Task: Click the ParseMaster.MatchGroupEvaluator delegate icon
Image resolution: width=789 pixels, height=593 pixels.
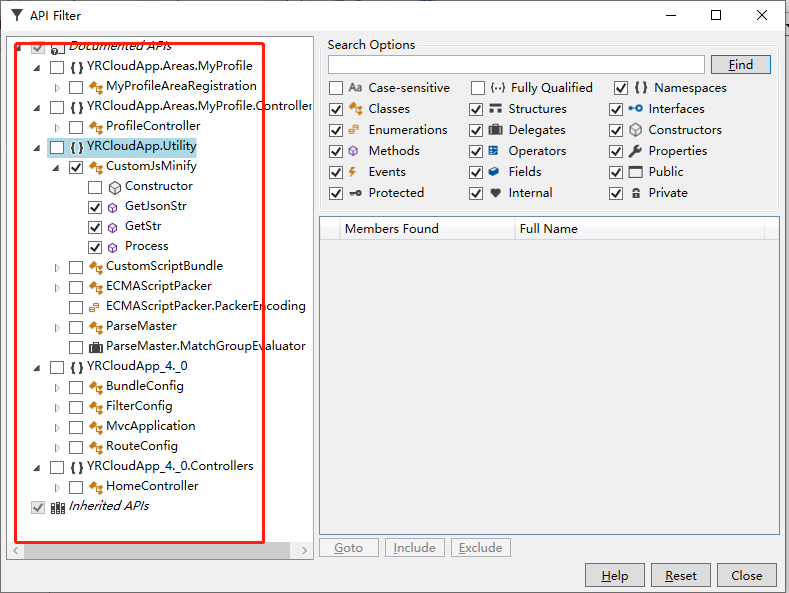Action: tap(96, 346)
